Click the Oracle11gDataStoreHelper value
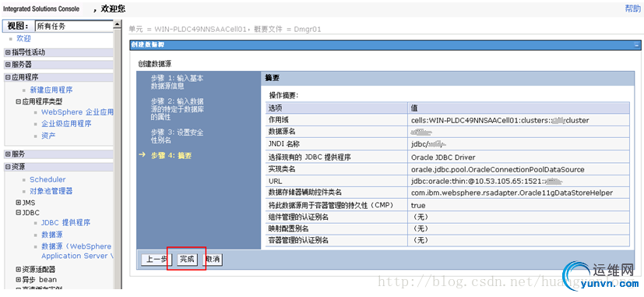Image resolution: width=644 pixels, height=297 pixels. pyautogui.click(x=512, y=193)
